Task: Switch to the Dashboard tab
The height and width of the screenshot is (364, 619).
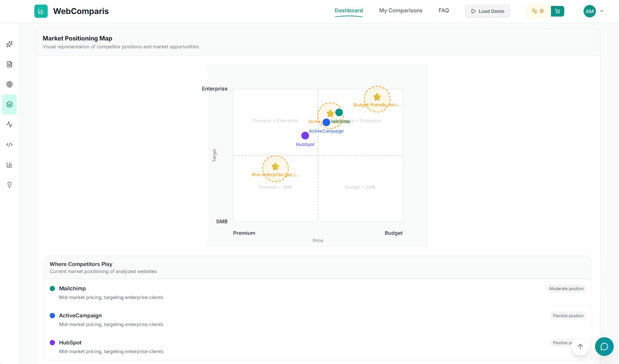Action: (x=349, y=11)
